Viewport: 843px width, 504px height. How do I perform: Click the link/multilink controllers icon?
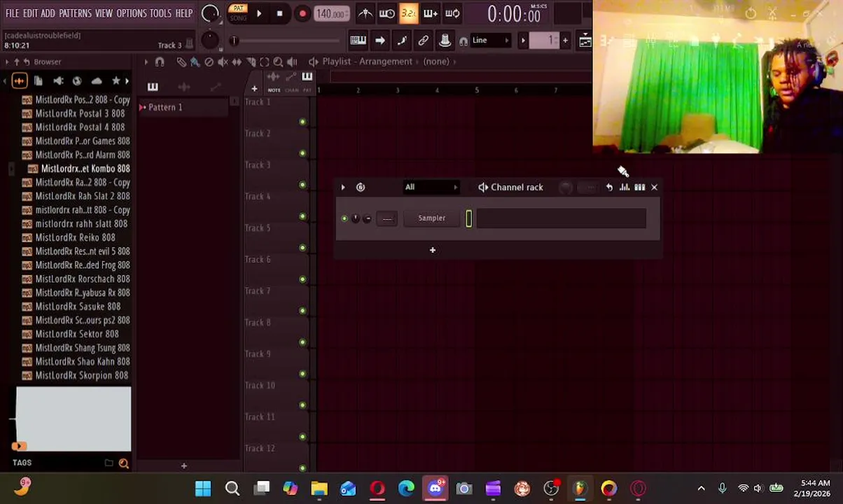click(x=423, y=41)
